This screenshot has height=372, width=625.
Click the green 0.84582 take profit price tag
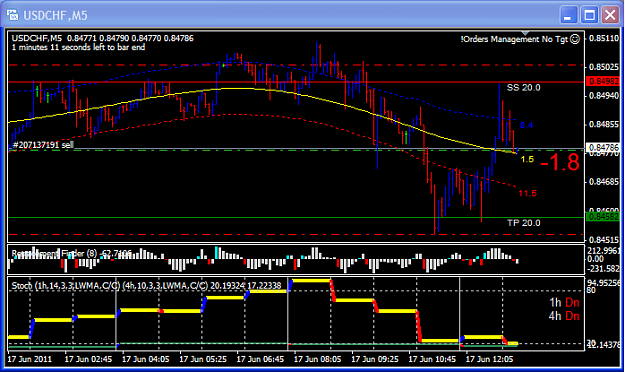coord(604,217)
